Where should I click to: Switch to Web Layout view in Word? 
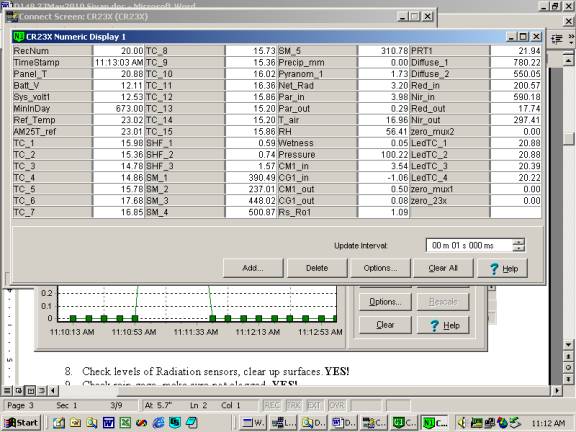18,390
